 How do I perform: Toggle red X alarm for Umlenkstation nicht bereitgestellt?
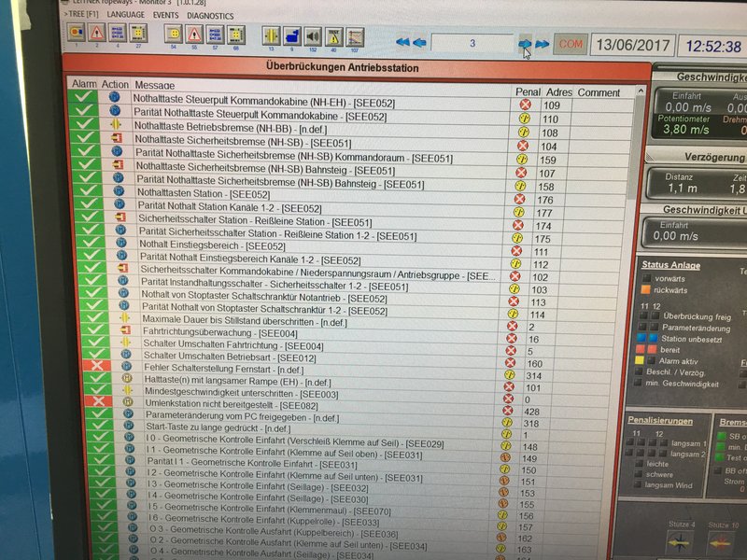(85, 400)
